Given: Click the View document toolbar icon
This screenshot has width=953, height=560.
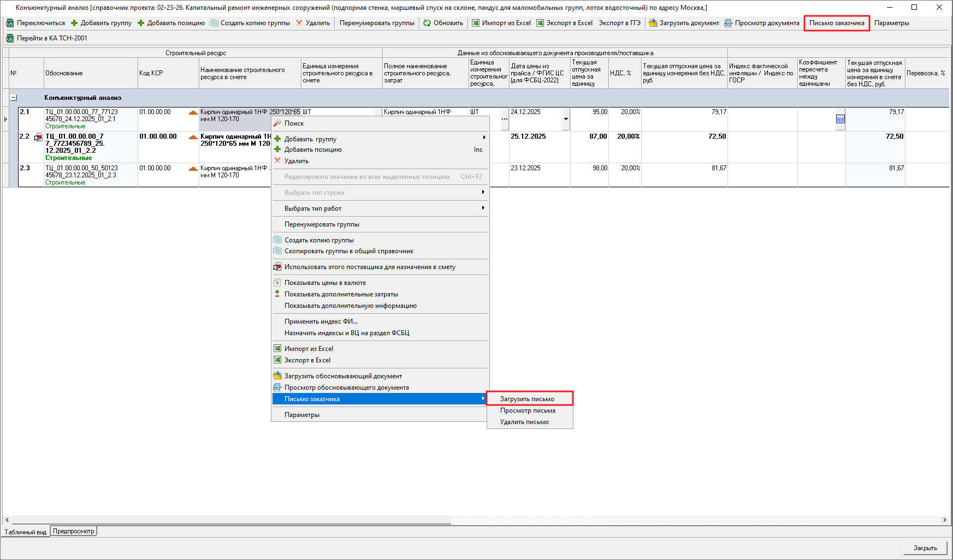Looking at the screenshot, I should [728, 23].
